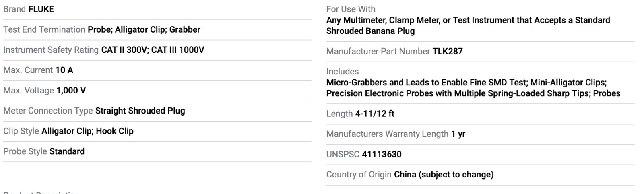Click the manufacturer part number TLK287
The width and height of the screenshot is (644, 194).
tap(448, 52)
